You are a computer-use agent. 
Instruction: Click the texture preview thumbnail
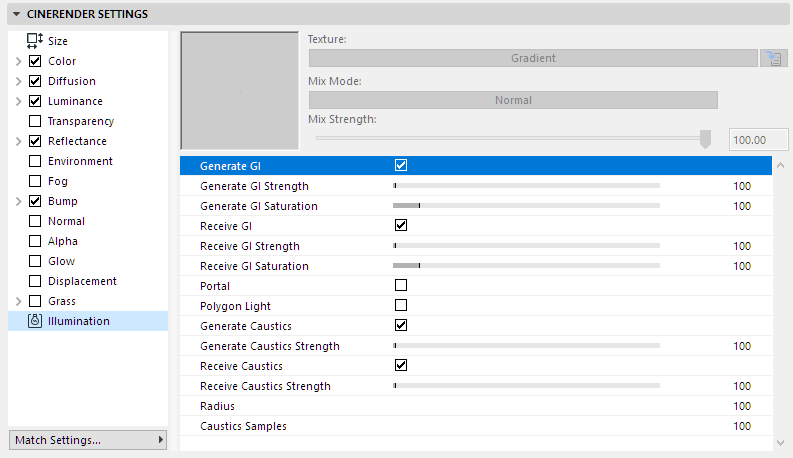coord(240,91)
